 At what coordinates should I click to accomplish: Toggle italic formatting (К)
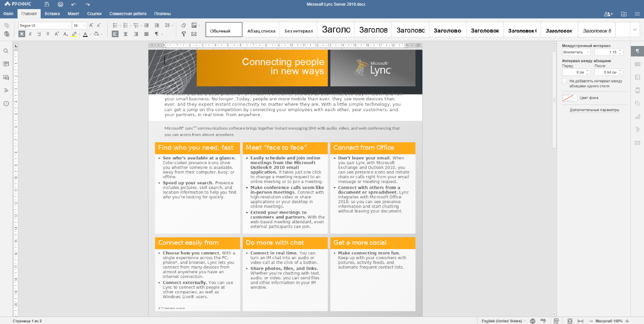pos(31,34)
